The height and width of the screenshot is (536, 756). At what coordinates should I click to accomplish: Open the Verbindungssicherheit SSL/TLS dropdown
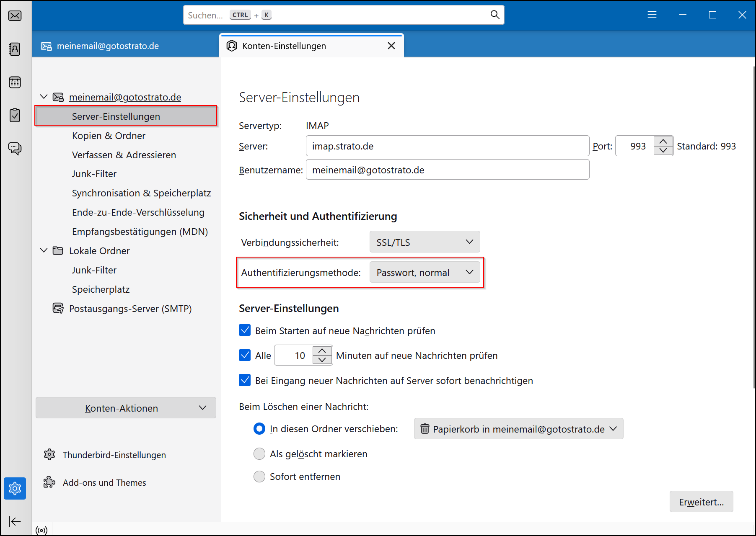(425, 242)
